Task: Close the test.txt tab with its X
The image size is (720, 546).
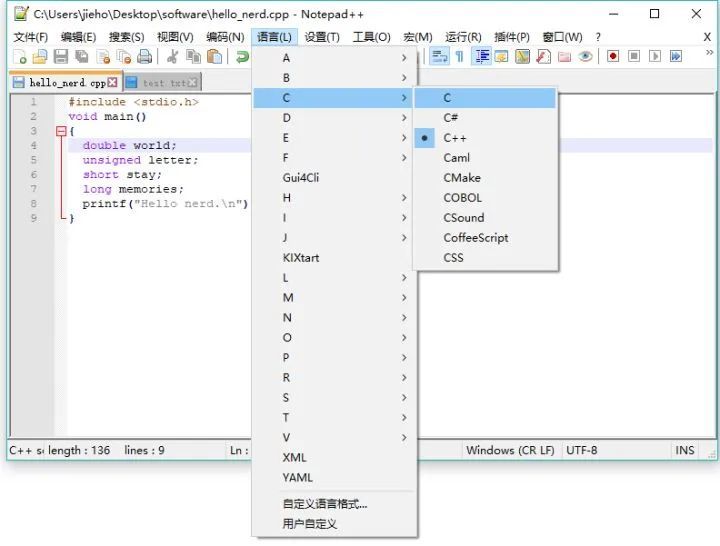Action: pyautogui.click(x=193, y=83)
